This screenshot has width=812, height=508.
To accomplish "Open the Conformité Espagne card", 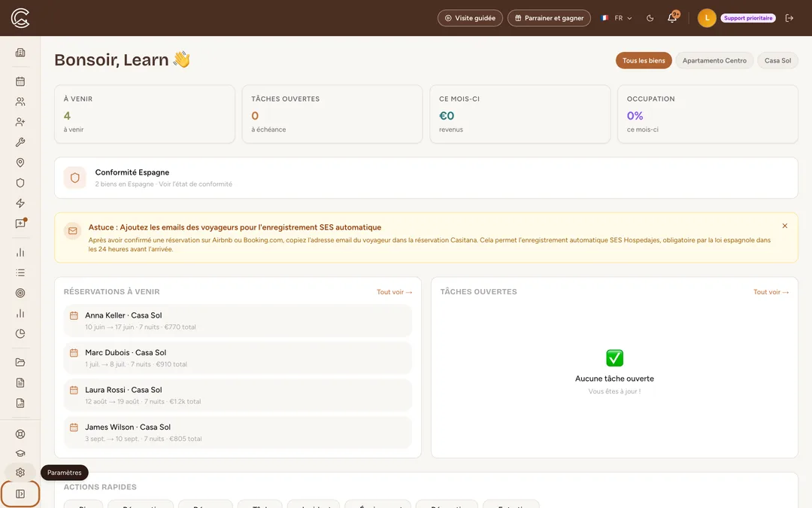I will [x=426, y=178].
